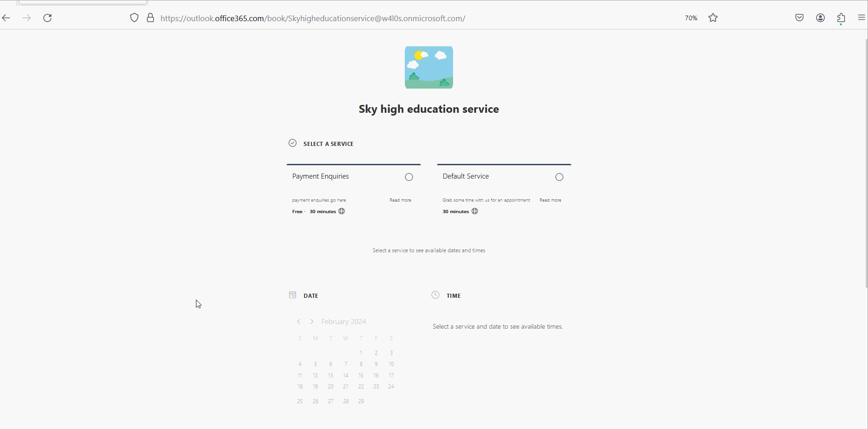Go to next month in calendar
868x429 pixels.
(x=312, y=322)
